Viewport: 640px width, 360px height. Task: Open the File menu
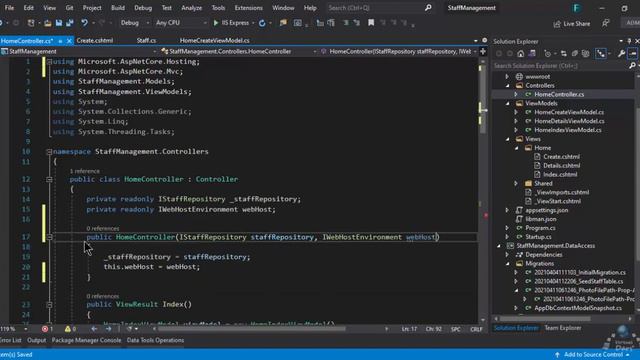[9, 8]
